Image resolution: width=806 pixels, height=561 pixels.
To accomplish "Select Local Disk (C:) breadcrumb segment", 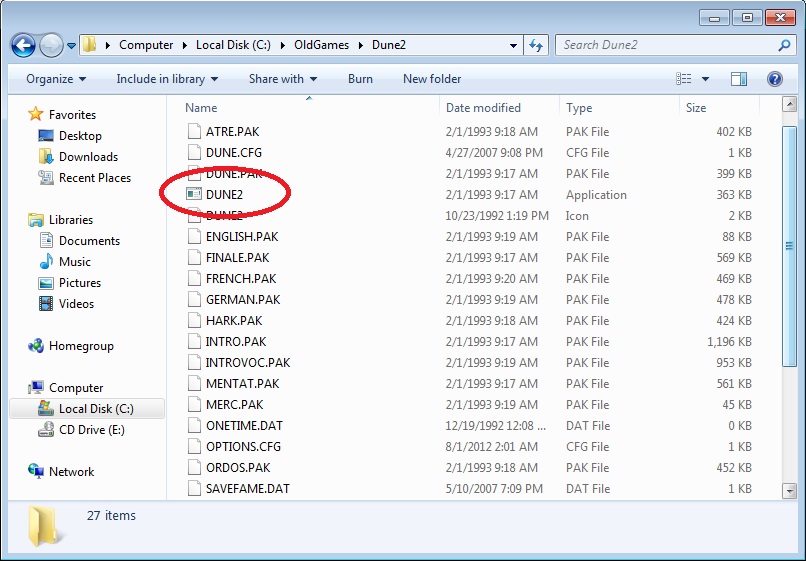I will pos(233,45).
